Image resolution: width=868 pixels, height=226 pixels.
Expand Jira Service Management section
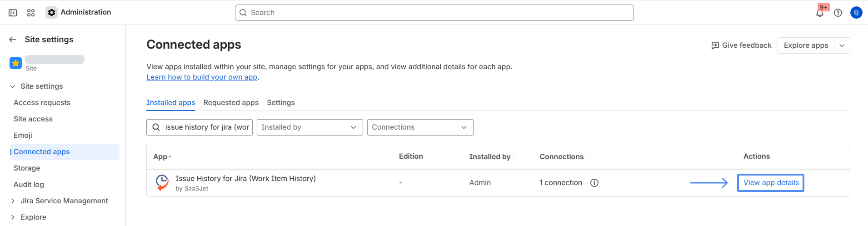click(x=13, y=201)
